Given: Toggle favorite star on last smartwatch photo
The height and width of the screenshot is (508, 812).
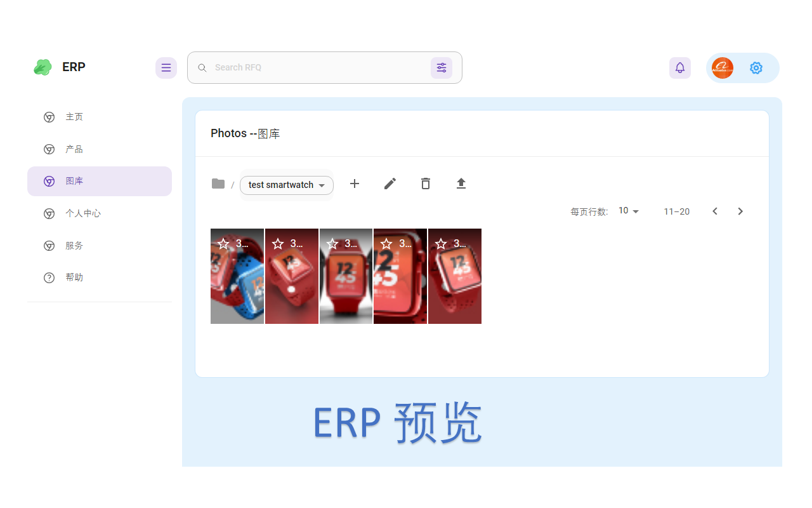Looking at the screenshot, I should pos(440,243).
